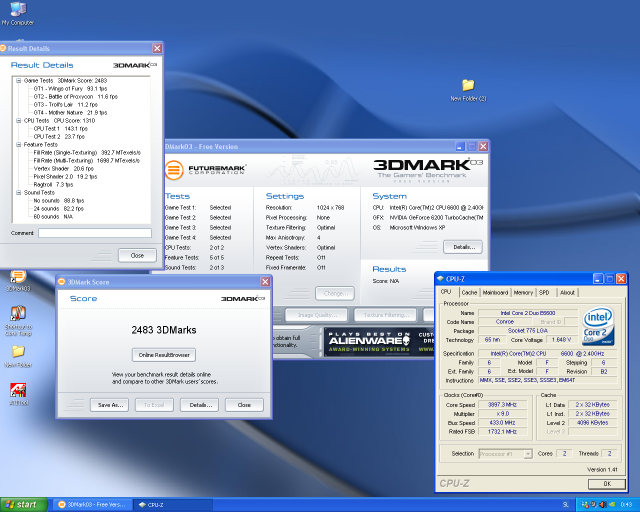Screen dimensions: 640x512
Task: Collapse the Sound Tests tree node
Action: (x=18, y=193)
